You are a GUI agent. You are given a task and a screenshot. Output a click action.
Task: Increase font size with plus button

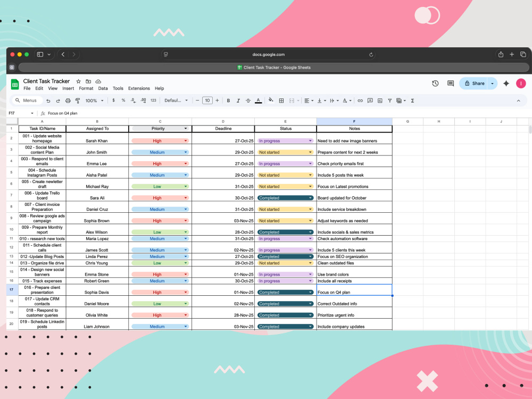(217, 101)
